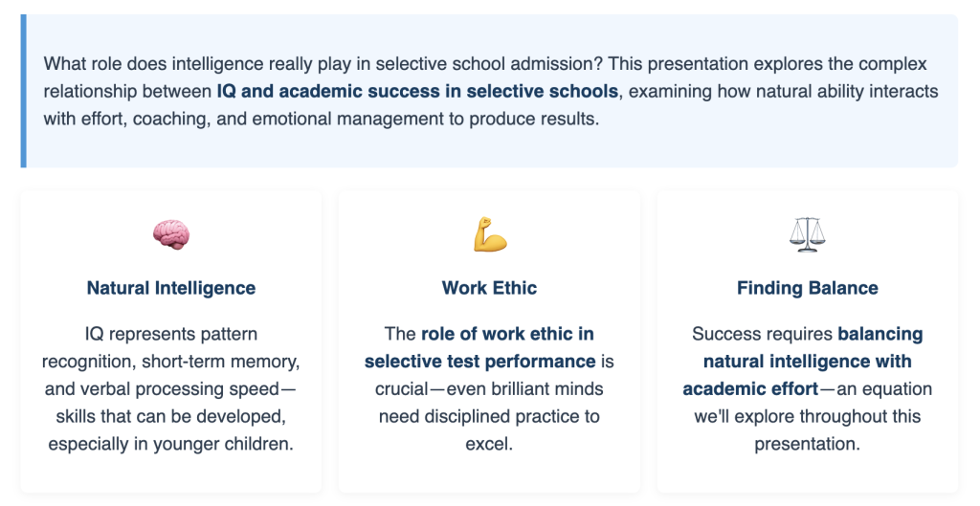Click the Natural Intelligence card description text
This screenshot has height=506, width=980.
point(171,388)
